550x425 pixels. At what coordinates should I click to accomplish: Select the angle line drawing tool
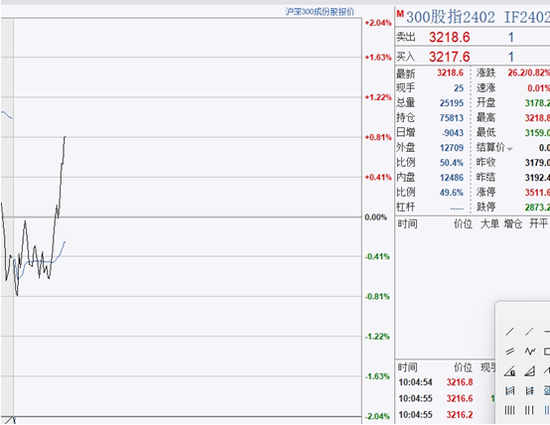(510, 371)
